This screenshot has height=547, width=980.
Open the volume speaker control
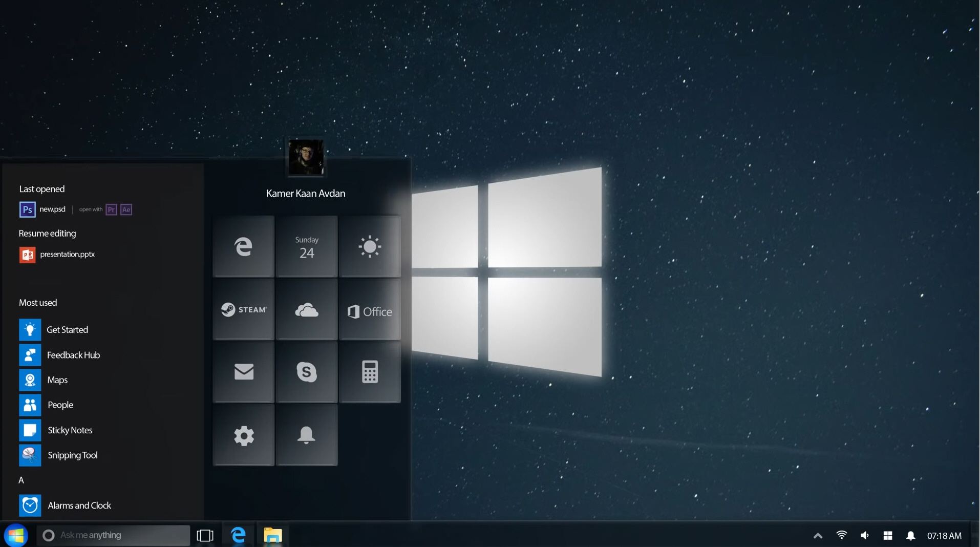click(865, 535)
